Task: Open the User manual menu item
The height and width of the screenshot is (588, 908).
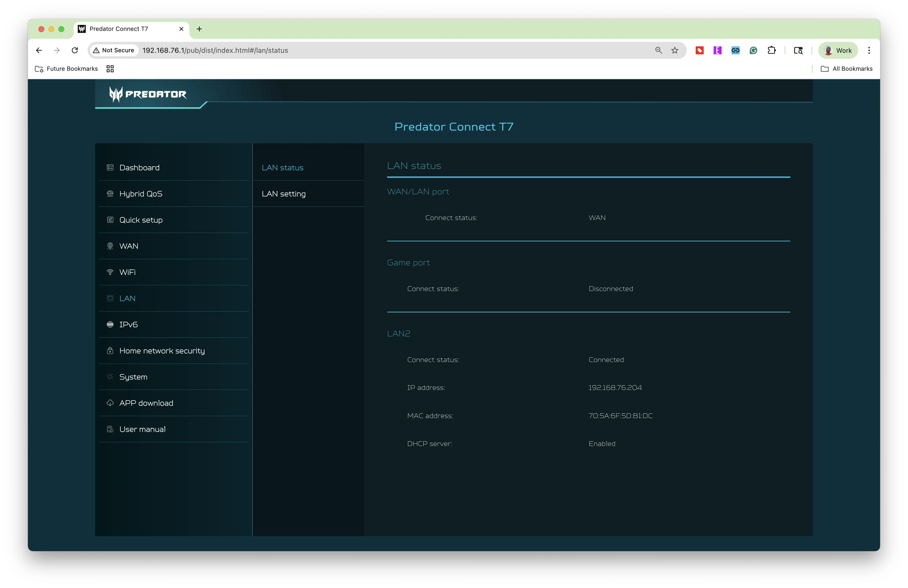Action: (x=174, y=429)
